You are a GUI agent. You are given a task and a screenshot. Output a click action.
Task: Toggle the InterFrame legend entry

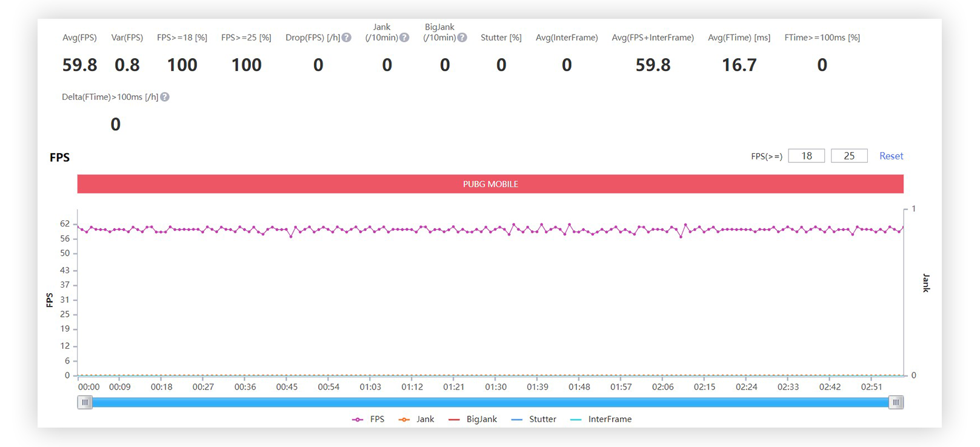pyautogui.click(x=601, y=419)
